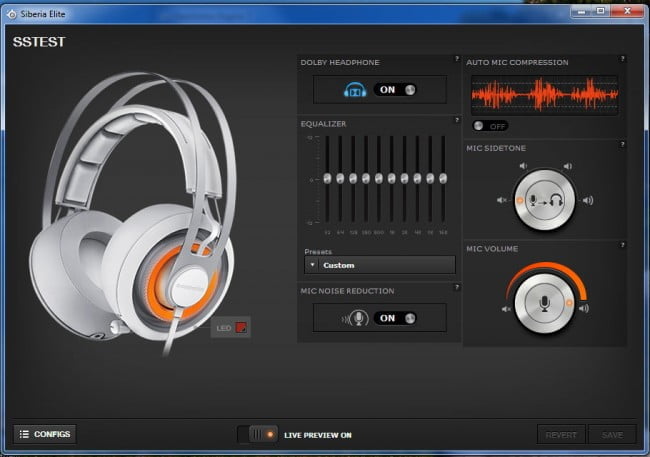Click the 4k equalizer slider handle

(417, 178)
